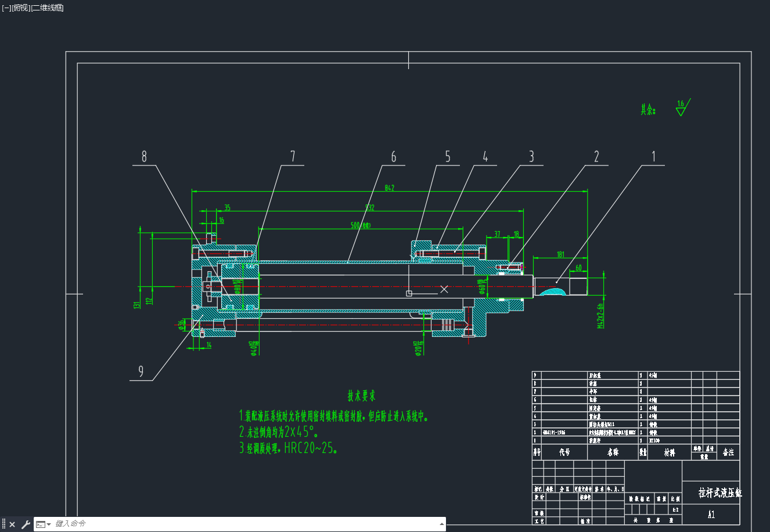Select part callout number 8
770x532 pixels.
coord(145,157)
